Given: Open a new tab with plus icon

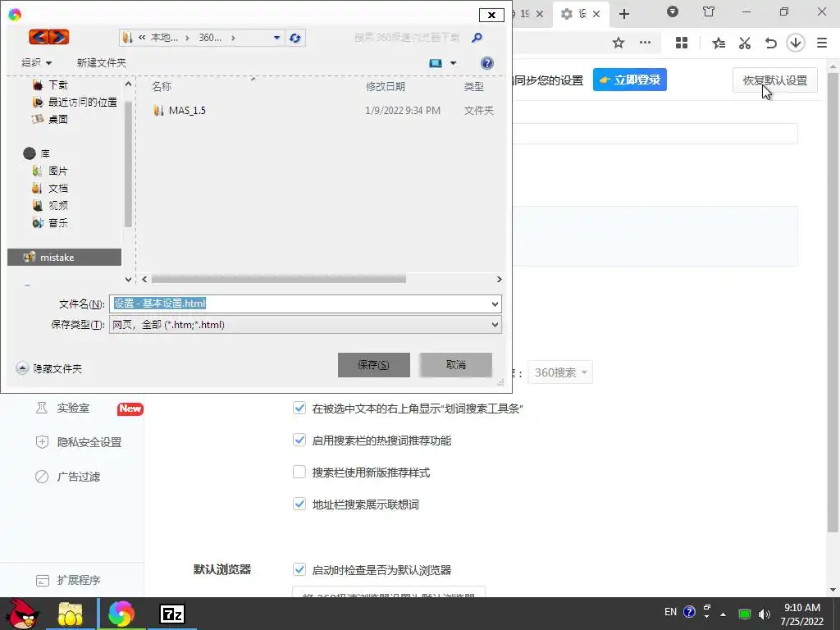Looking at the screenshot, I should [x=624, y=14].
